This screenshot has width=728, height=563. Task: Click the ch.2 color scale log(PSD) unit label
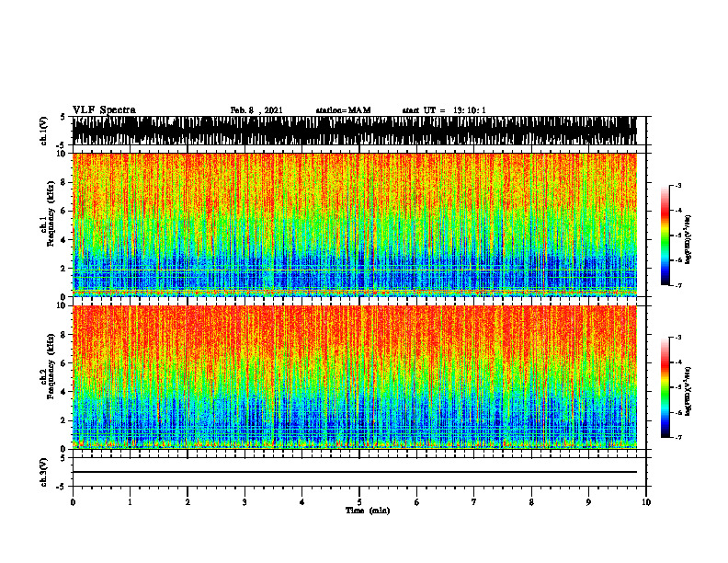point(688,391)
